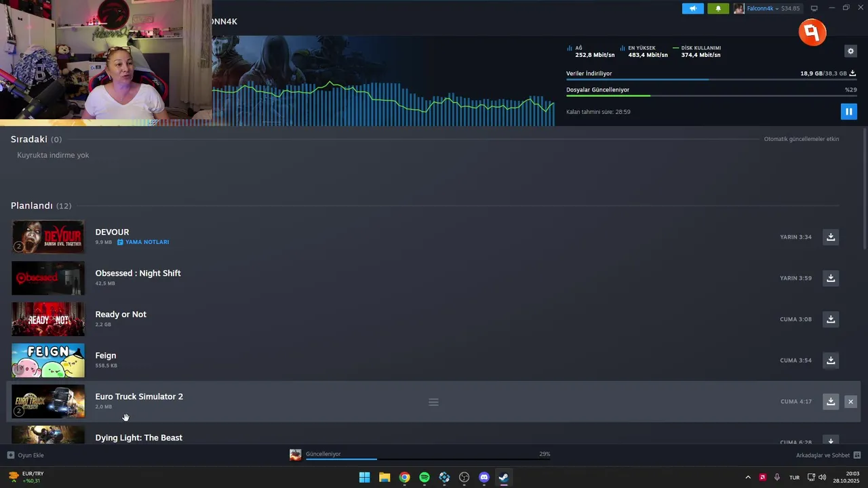Download Feign update now
Viewport: 868px width, 488px height.
(831, 360)
